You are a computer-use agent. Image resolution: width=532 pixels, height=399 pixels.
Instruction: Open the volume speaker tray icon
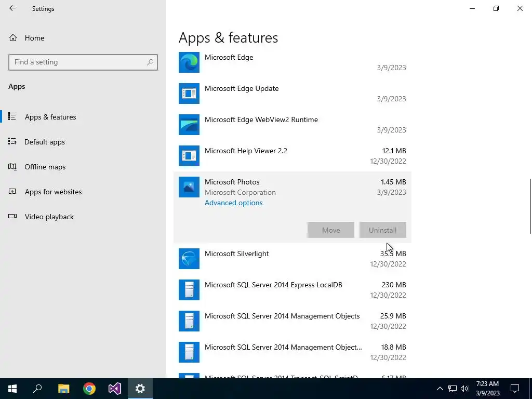[464, 389]
